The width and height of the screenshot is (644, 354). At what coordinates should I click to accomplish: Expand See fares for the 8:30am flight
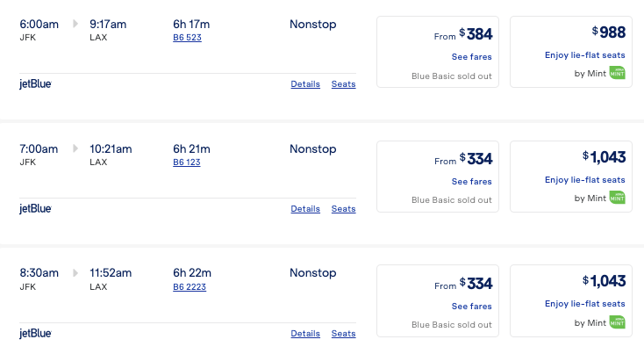click(x=471, y=307)
